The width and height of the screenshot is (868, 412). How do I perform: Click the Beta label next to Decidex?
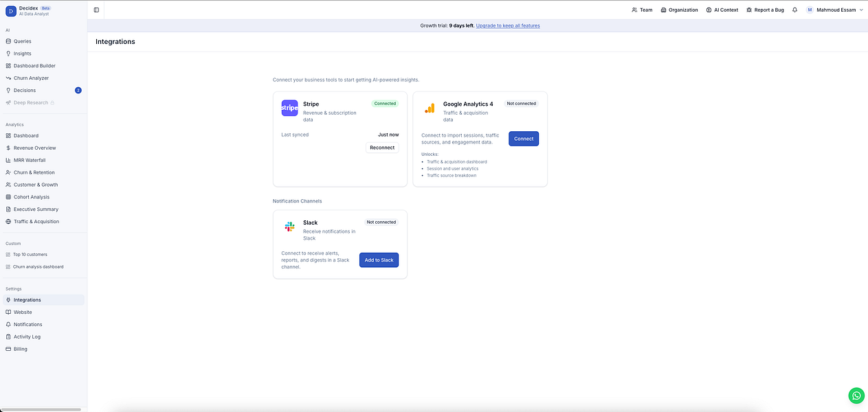point(46,8)
